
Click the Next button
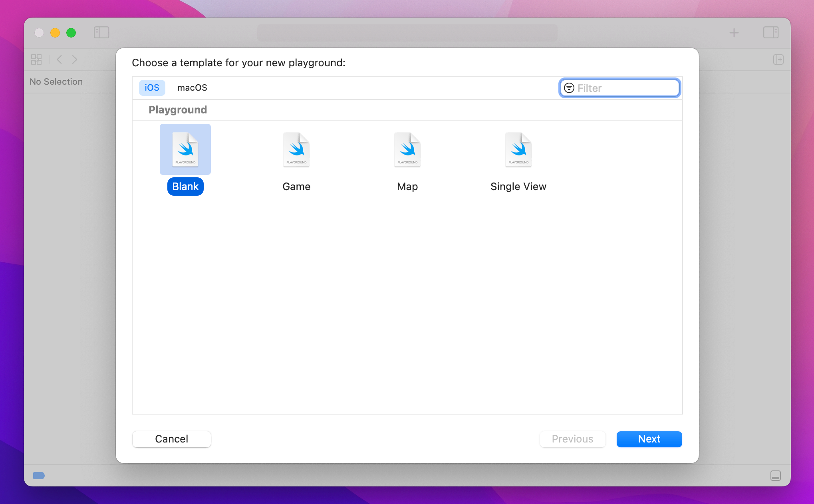(649, 439)
